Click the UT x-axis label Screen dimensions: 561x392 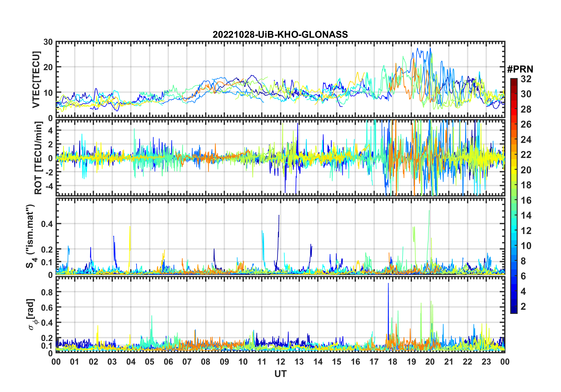[280, 374]
